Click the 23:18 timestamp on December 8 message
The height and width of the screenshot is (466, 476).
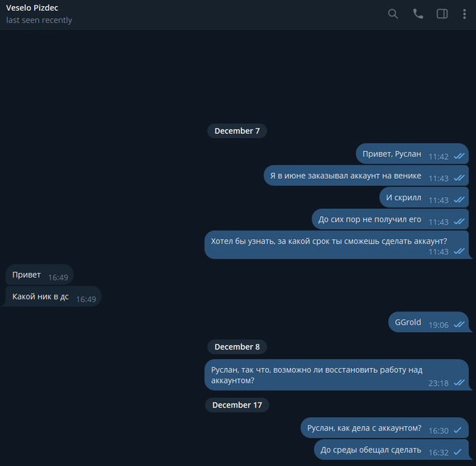439,384
